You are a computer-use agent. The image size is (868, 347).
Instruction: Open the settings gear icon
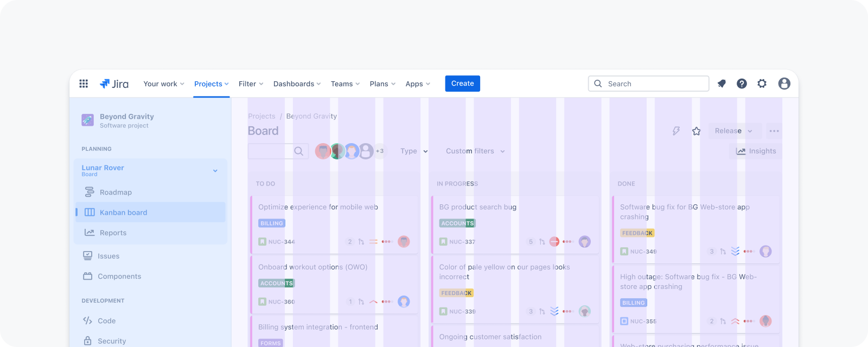point(762,83)
